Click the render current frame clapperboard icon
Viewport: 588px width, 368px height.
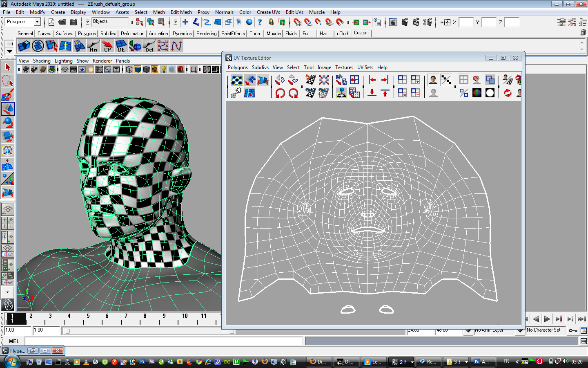click(x=405, y=22)
